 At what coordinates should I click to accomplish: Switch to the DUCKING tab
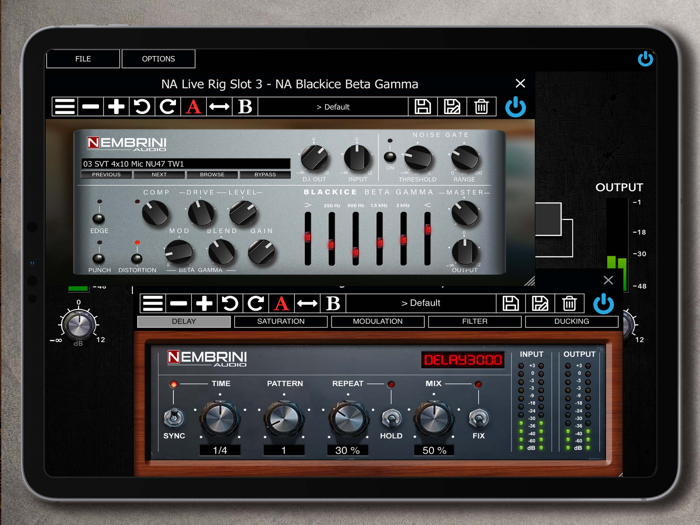coord(571,321)
